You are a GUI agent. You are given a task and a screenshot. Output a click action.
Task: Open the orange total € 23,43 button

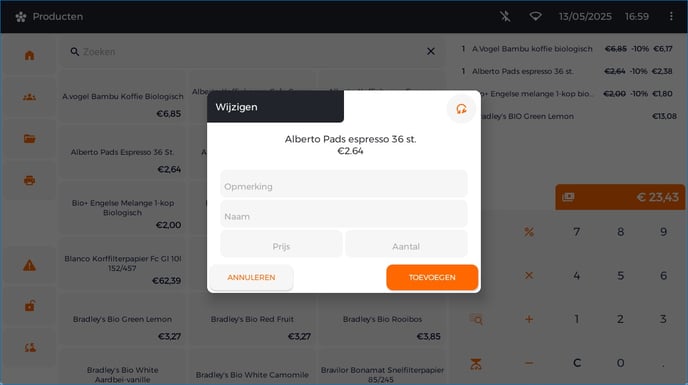(620, 197)
